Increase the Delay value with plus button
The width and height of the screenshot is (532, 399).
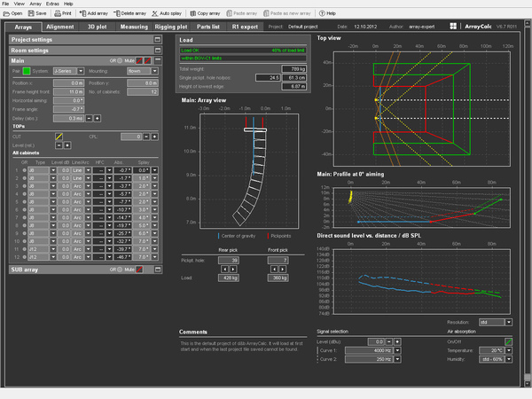(x=96, y=117)
